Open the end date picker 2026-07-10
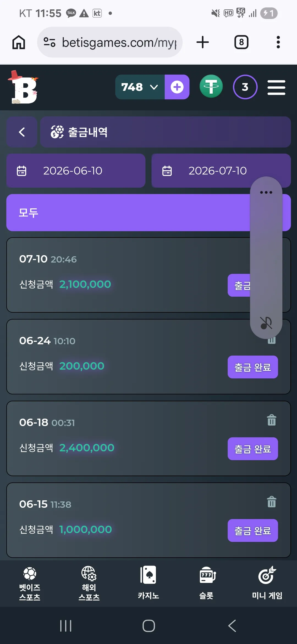Viewport: 297px width, 644px height. pyautogui.click(x=221, y=171)
